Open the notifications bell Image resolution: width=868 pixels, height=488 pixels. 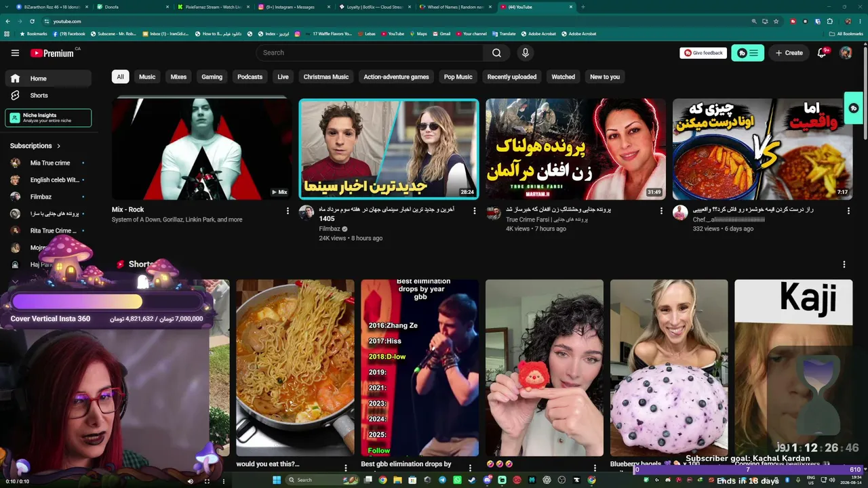pyautogui.click(x=822, y=53)
